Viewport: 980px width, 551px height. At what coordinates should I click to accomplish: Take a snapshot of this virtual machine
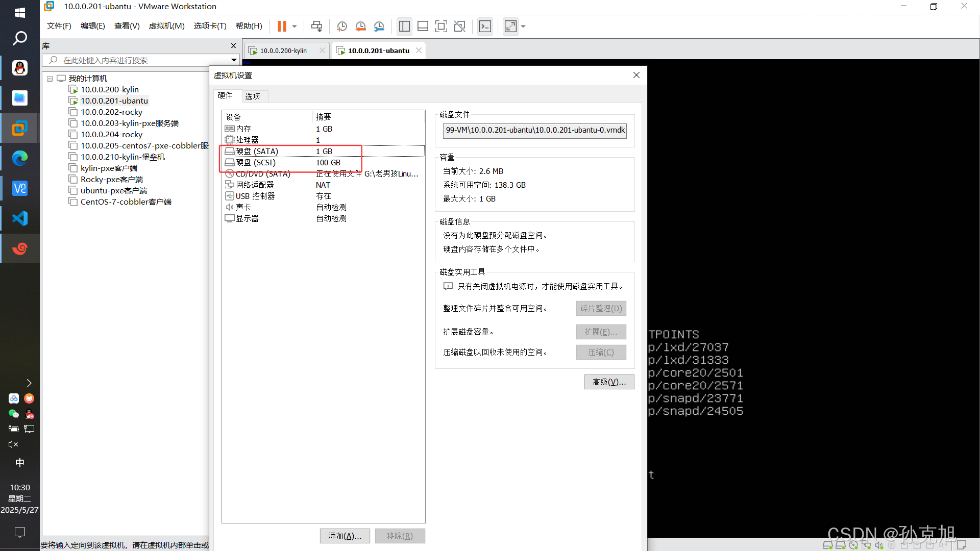[x=341, y=26]
